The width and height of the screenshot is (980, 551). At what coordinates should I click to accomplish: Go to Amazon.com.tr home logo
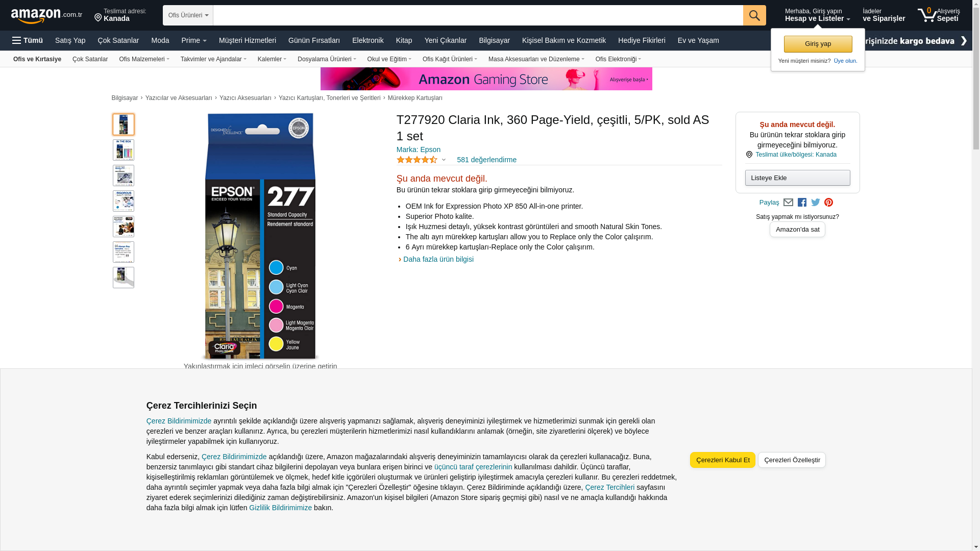click(x=46, y=15)
